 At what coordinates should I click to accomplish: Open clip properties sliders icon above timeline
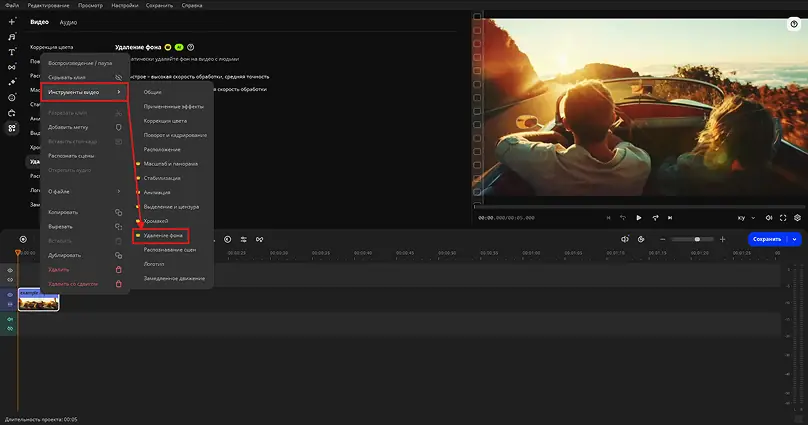244,239
